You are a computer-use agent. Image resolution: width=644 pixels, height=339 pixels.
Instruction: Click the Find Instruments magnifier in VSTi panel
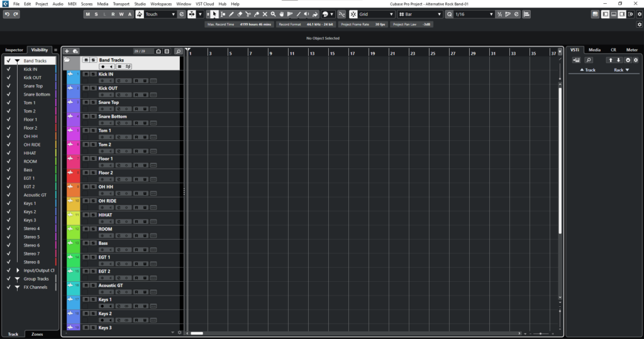(589, 60)
